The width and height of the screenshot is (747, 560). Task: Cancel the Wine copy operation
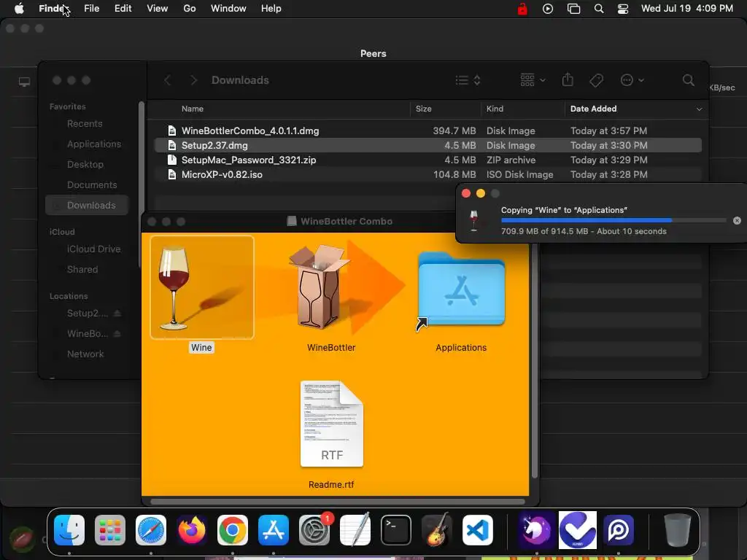coord(737,220)
